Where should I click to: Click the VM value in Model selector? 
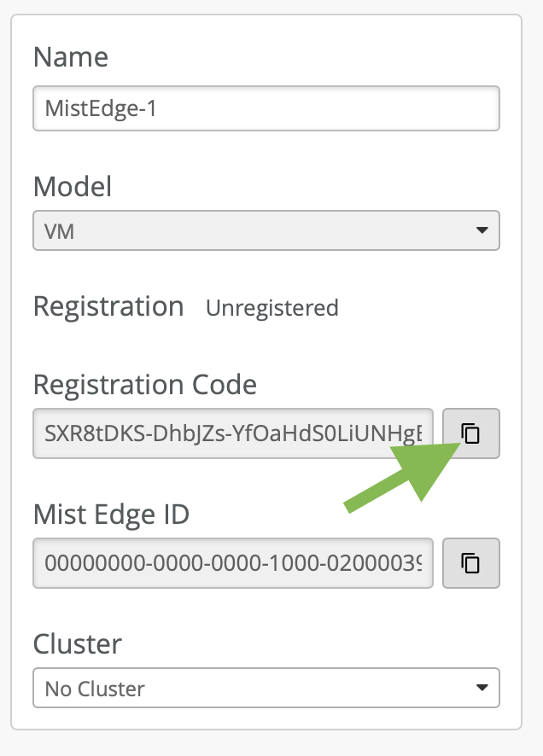click(60, 231)
